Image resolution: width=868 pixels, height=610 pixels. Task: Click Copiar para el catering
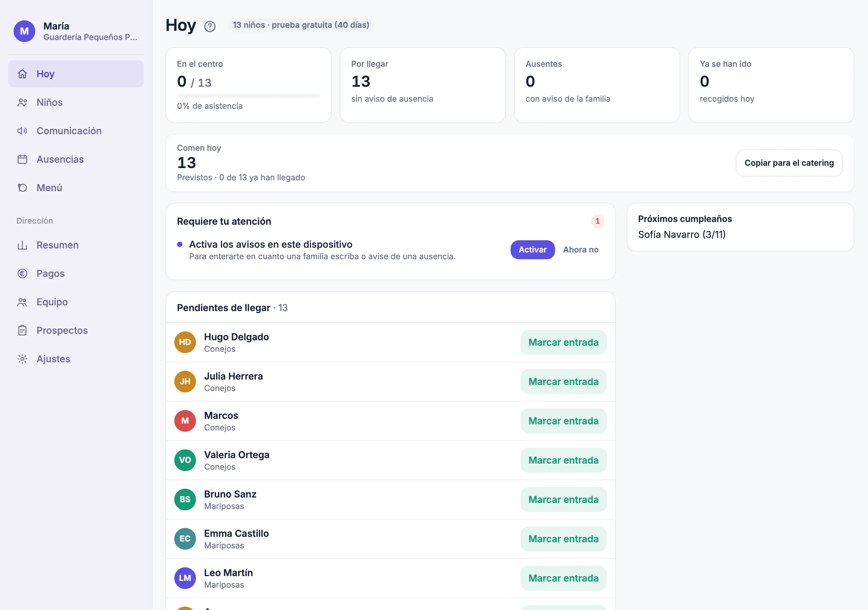pos(789,163)
